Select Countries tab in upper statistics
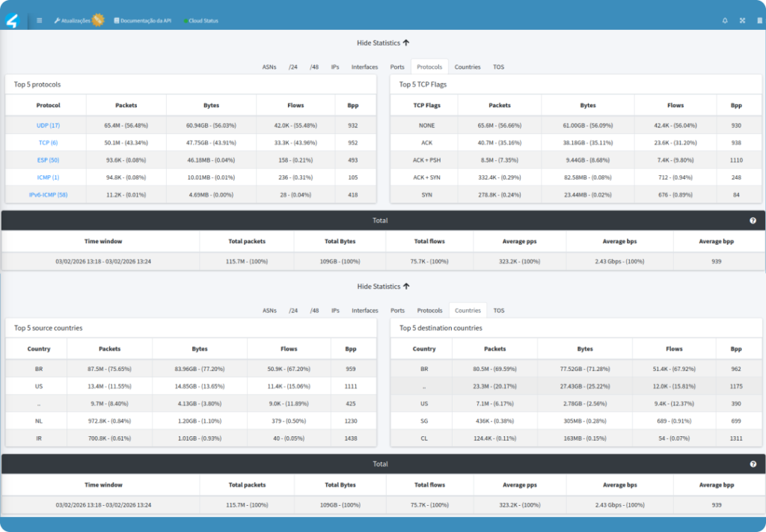This screenshot has width=766, height=532. [x=468, y=67]
